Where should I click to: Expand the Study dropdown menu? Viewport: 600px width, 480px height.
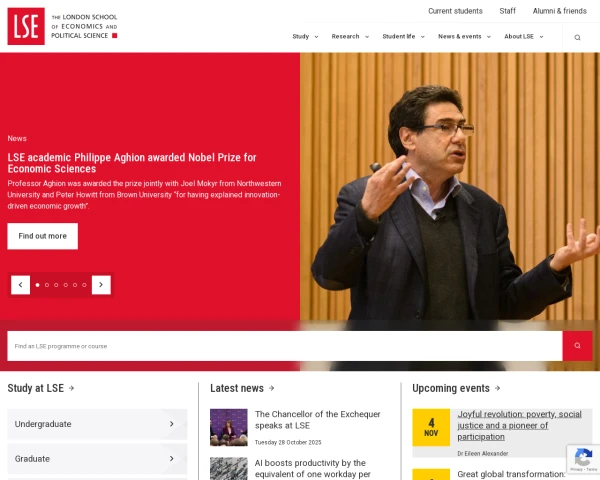305,36
